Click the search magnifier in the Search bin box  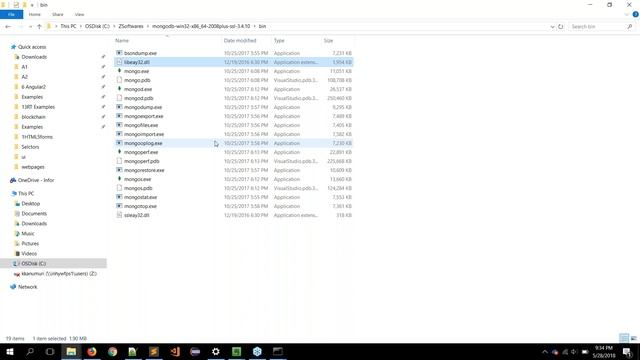(629, 27)
